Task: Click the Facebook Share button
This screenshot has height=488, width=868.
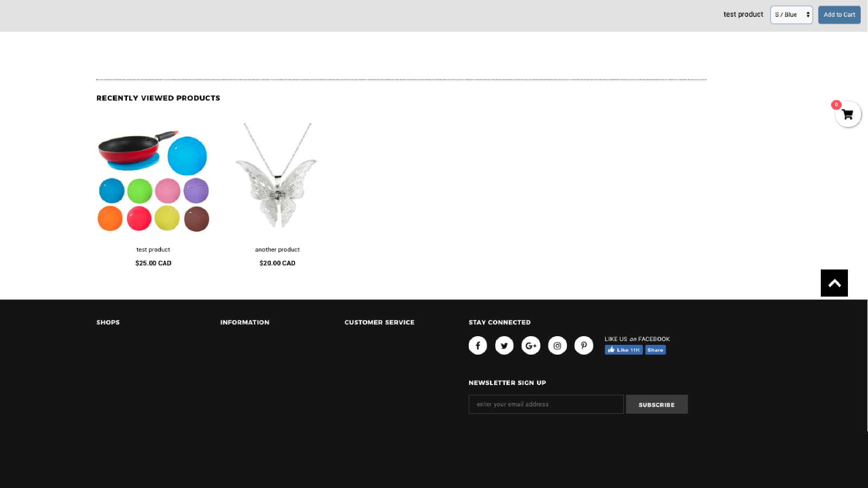Action: (x=655, y=349)
